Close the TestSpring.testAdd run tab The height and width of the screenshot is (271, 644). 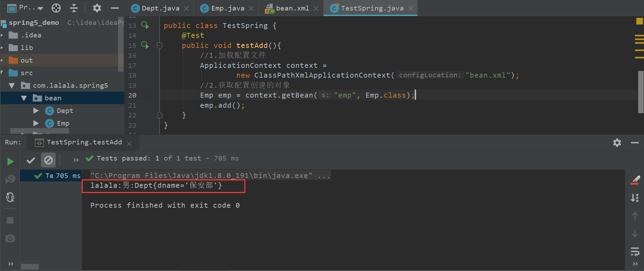[x=129, y=143]
